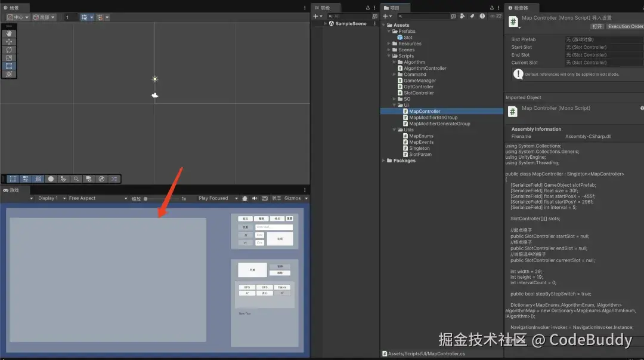
Task: Click the Open (打开) button in Inspector
Action: coord(597,26)
